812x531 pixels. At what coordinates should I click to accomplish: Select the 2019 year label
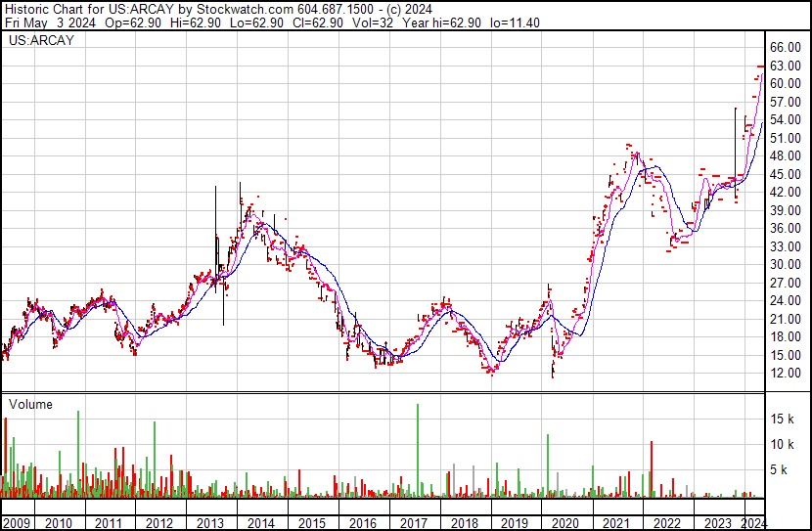515,523
